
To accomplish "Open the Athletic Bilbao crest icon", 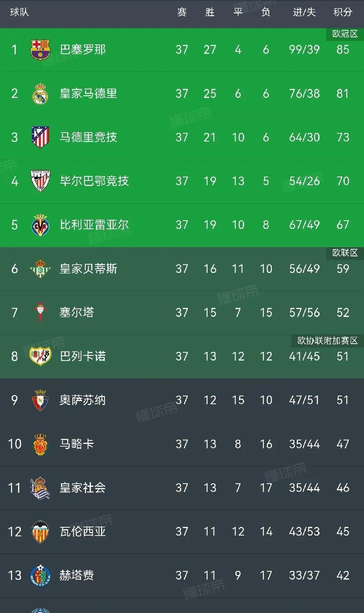I will tap(40, 181).
